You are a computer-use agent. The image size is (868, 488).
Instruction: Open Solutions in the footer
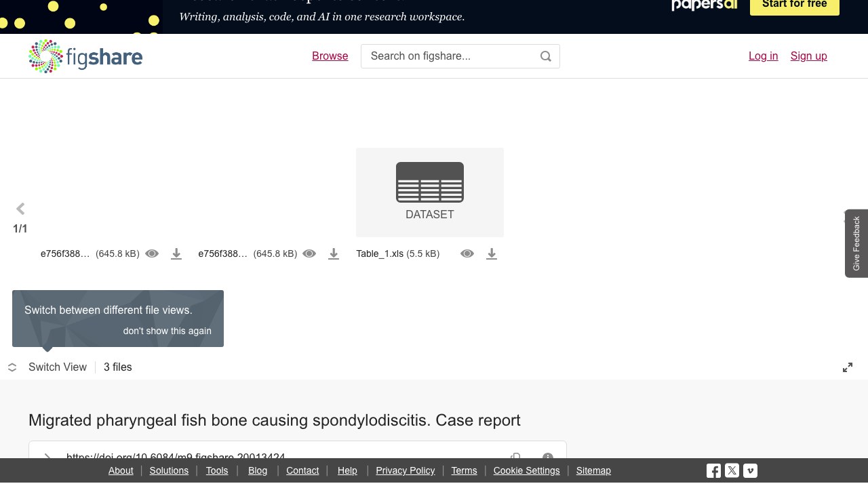click(169, 470)
